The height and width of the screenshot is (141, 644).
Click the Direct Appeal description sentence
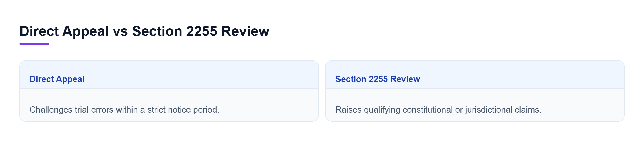click(x=125, y=110)
